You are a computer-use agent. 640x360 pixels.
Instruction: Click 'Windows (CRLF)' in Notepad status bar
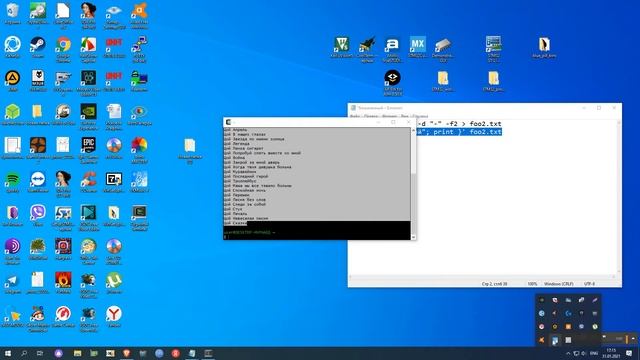(558, 283)
